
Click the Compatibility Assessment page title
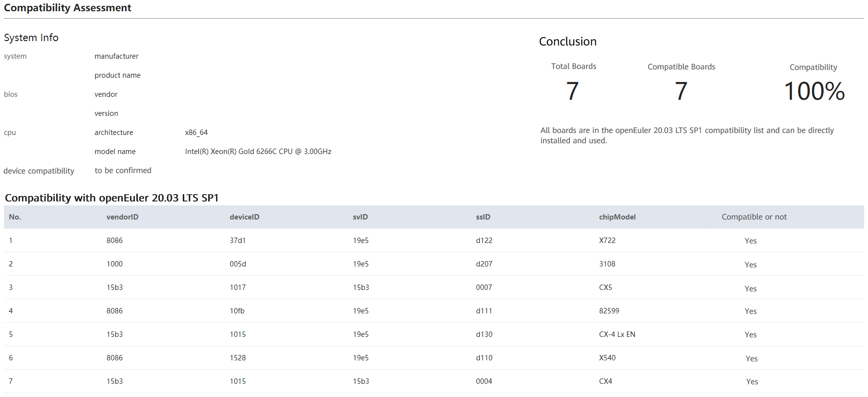click(x=67, y=8)
